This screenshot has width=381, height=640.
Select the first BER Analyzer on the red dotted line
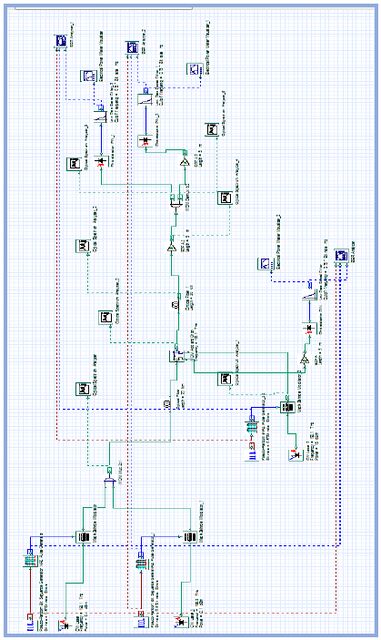[x=62, y=42]
